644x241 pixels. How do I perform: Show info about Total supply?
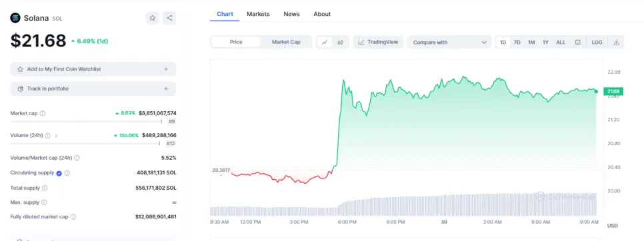tap(45, 188)
